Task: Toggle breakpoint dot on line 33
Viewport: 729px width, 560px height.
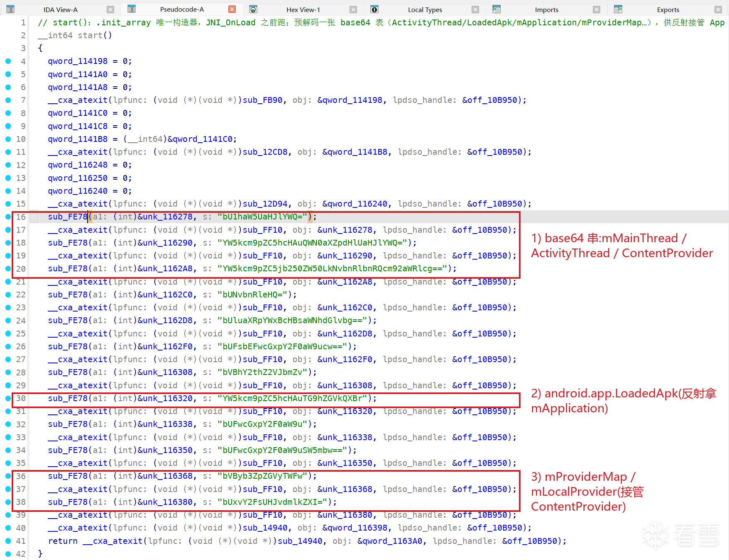Action: coord(8,437)
